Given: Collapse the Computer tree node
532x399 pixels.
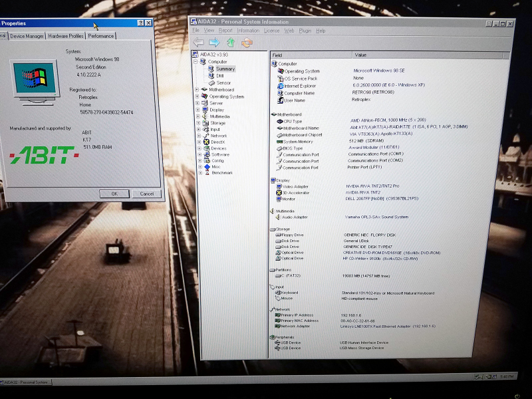Looking at the screenshot, I should point(196,62).
